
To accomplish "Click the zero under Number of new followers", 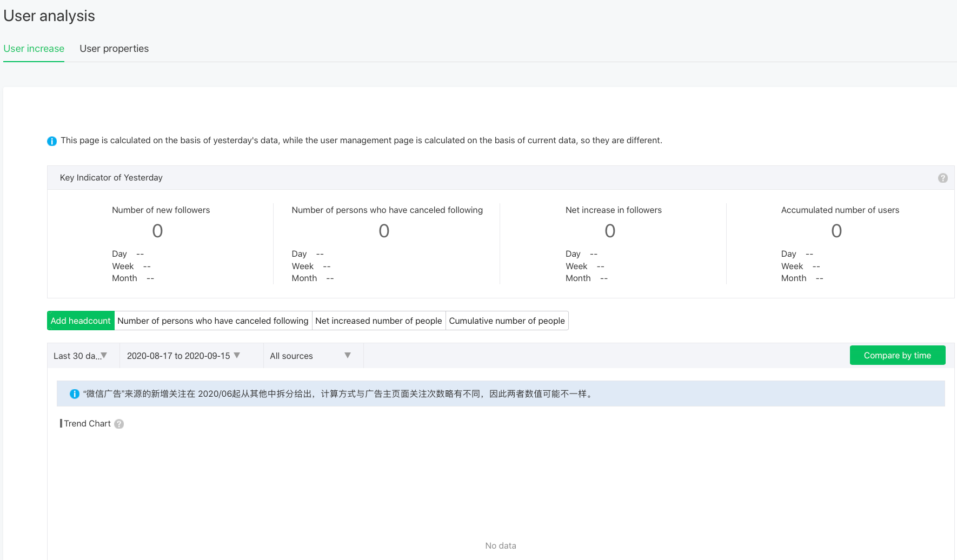I will 157,231.
